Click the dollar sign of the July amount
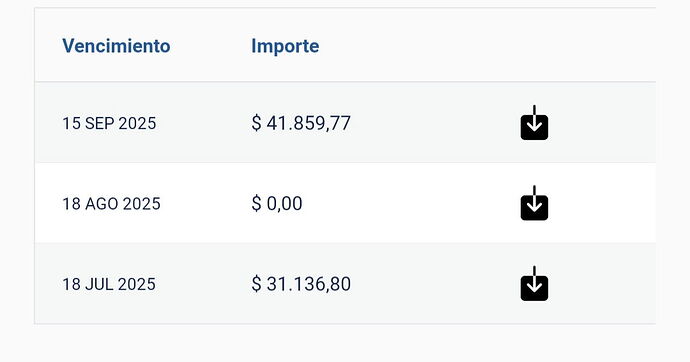 coord(256,284)
